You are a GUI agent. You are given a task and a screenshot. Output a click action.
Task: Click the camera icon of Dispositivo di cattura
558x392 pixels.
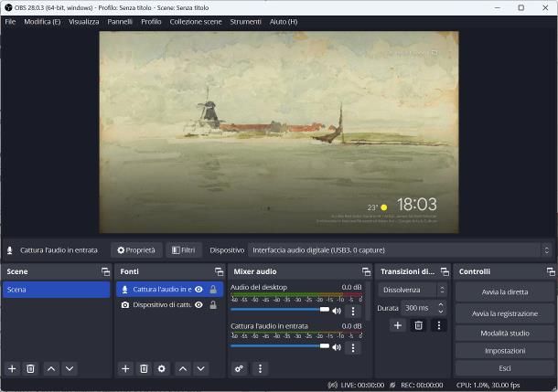(125, 305)
